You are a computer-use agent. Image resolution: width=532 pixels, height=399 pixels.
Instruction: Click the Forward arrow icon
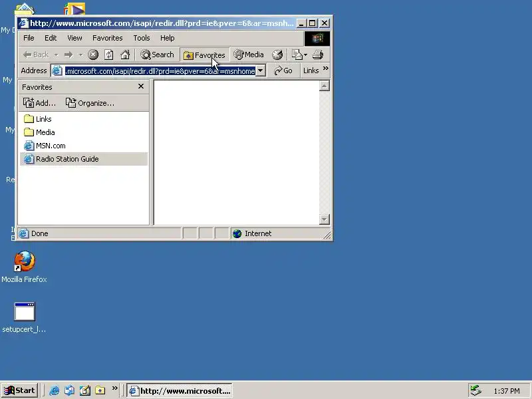click(68, 55)
